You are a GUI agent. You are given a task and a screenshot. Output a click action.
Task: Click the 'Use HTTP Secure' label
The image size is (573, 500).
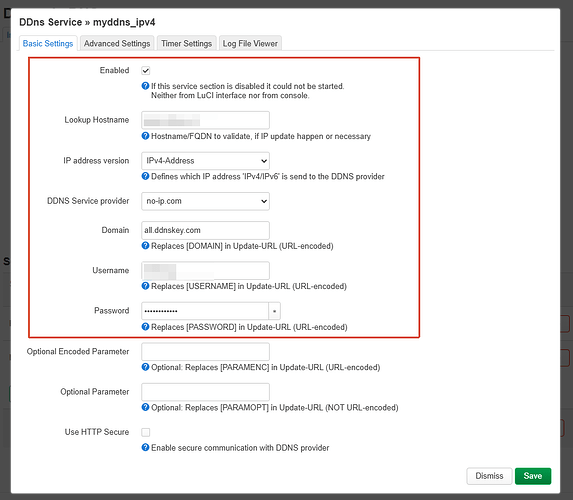[97, 432]
